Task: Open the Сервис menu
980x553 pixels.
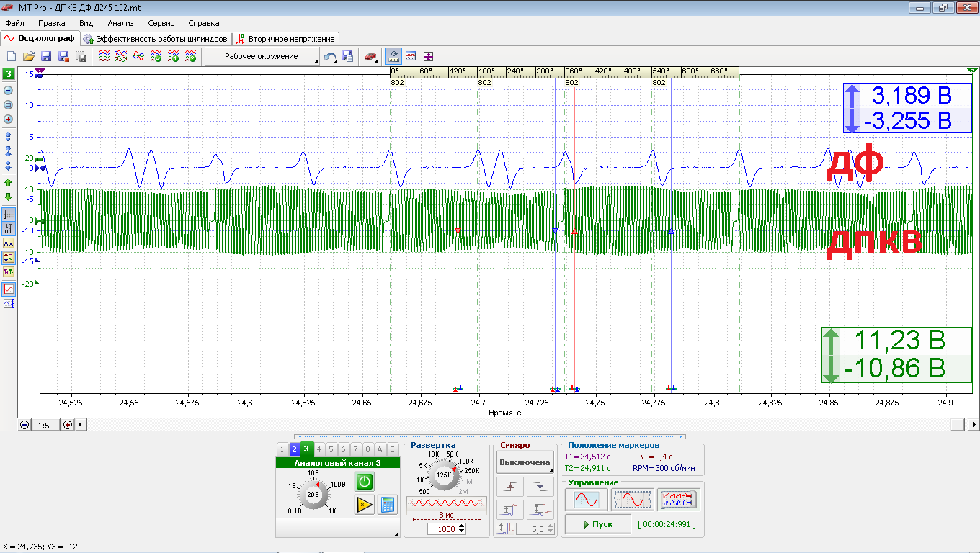Action: [x=161, y=23]
